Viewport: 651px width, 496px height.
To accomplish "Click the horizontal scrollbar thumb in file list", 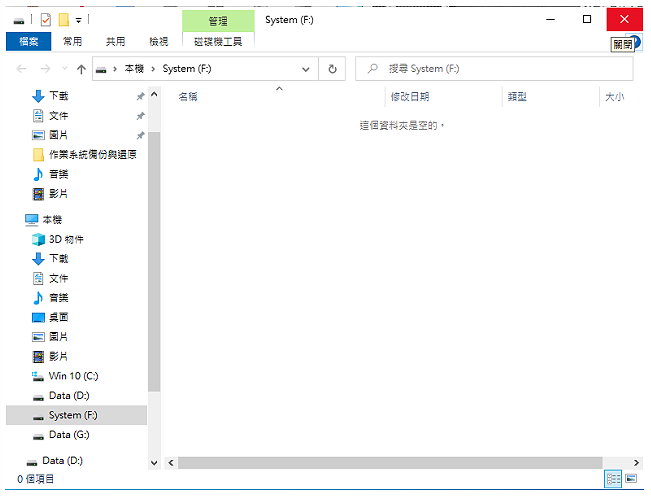I will [x=390, y=463].
